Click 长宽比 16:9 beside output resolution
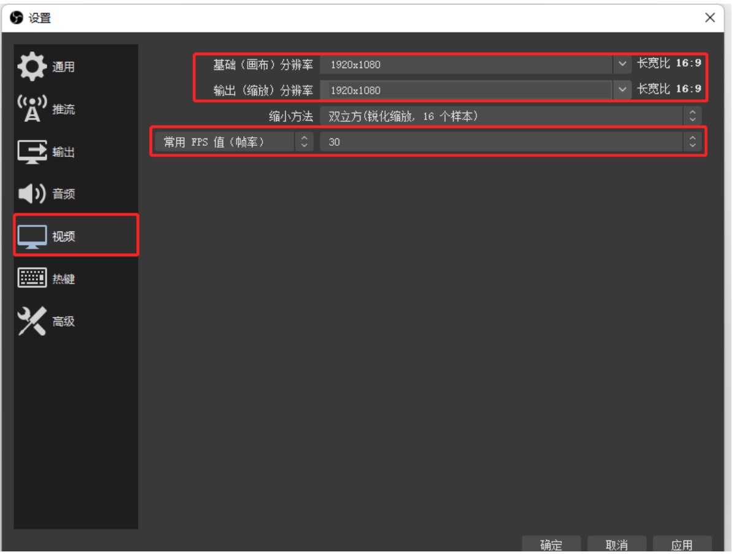 pyautogui.click(x=669, y=89)
